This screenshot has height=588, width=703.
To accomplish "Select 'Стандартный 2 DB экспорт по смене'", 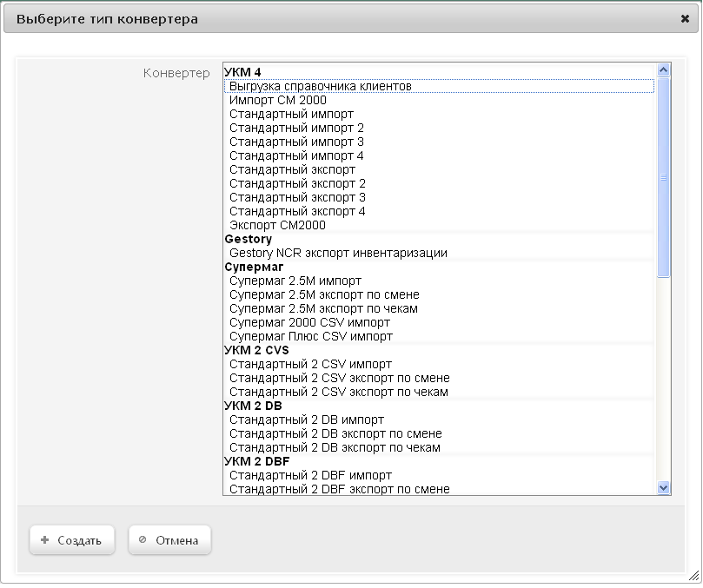I will tap(439, 433).
